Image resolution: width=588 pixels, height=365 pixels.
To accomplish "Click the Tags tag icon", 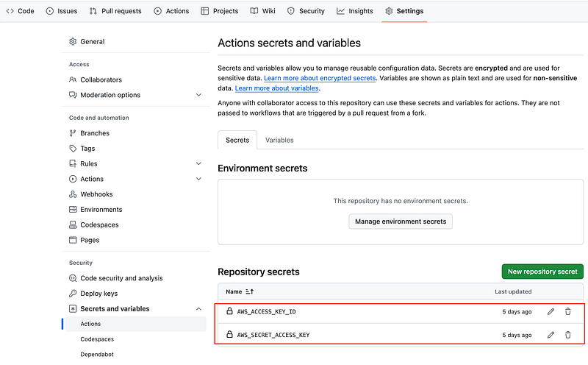I will pos(73,149).
